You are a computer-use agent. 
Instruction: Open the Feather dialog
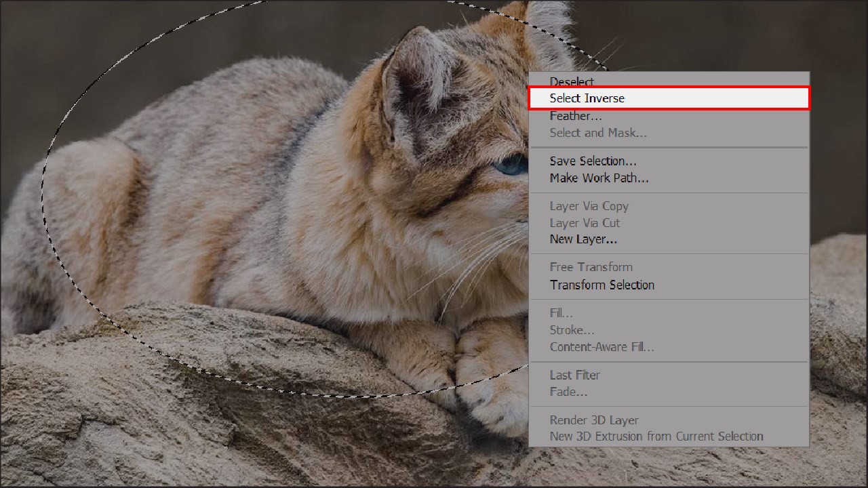pos(576,115)
